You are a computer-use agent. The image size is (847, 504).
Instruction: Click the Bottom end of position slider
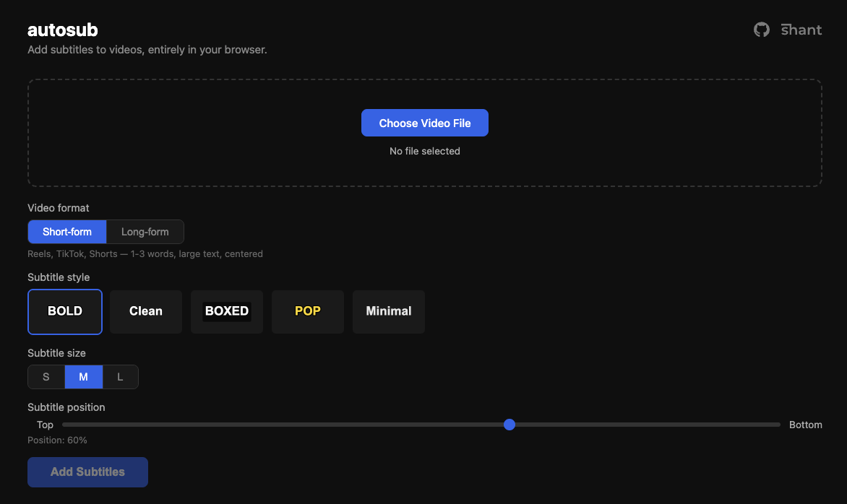805,425
